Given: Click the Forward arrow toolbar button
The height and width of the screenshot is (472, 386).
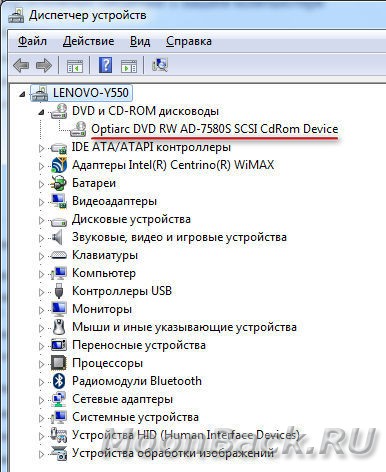Looking at the screenshot, I should 44,65.
